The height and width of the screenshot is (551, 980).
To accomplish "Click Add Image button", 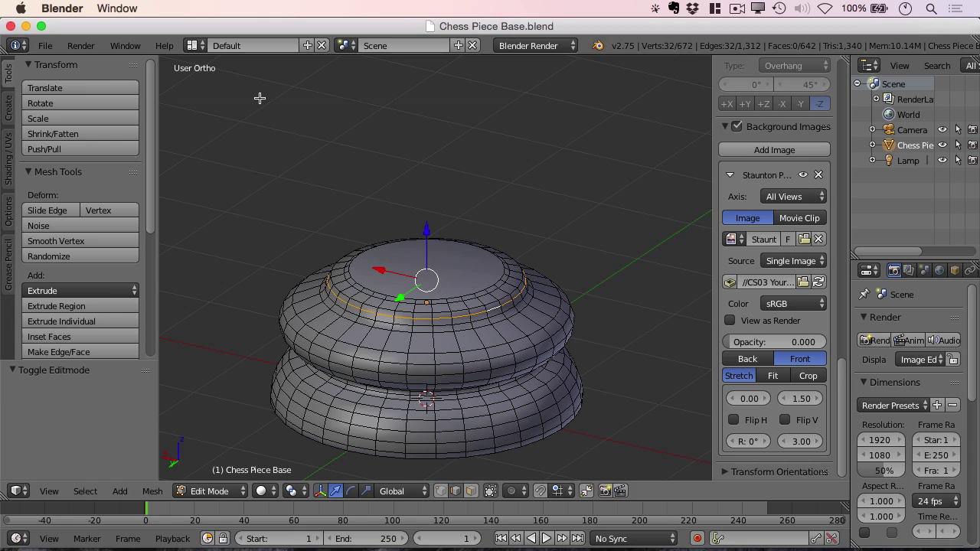I will point(774,150).
